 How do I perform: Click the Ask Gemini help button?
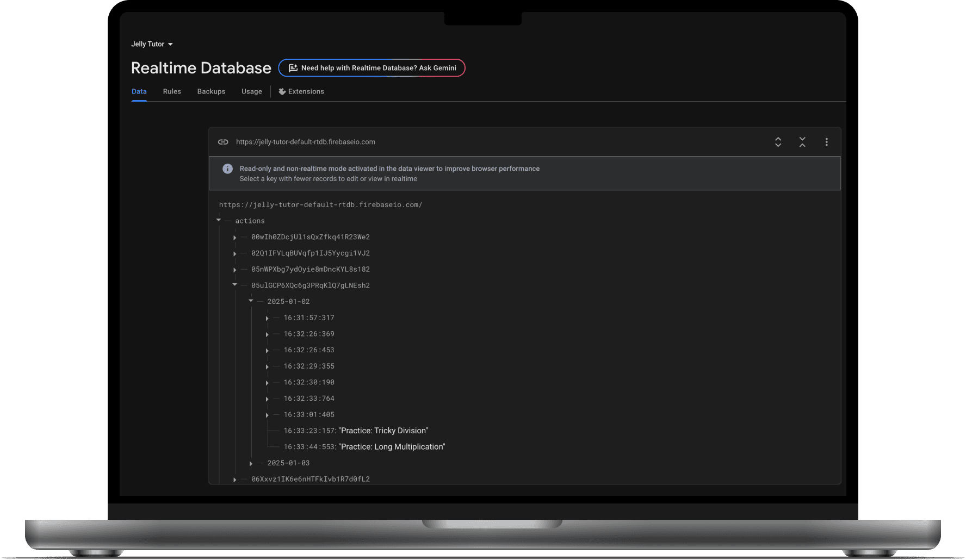tap(372, 68)
